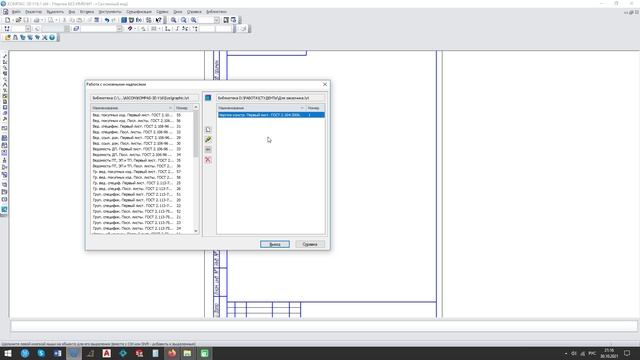Open the notification center in taskbar
The height and width of the screenshot is (360, 640).
[627, 353]
